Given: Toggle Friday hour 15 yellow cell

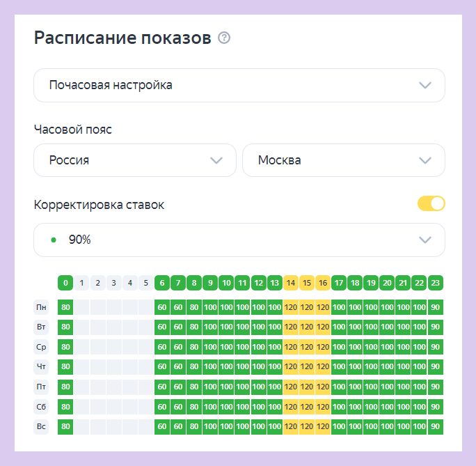Looking at the screenshot, I should 307,387.
